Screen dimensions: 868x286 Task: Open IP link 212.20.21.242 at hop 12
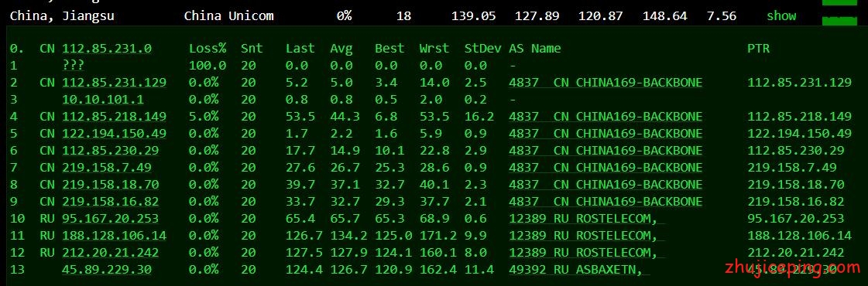[110, 253]
